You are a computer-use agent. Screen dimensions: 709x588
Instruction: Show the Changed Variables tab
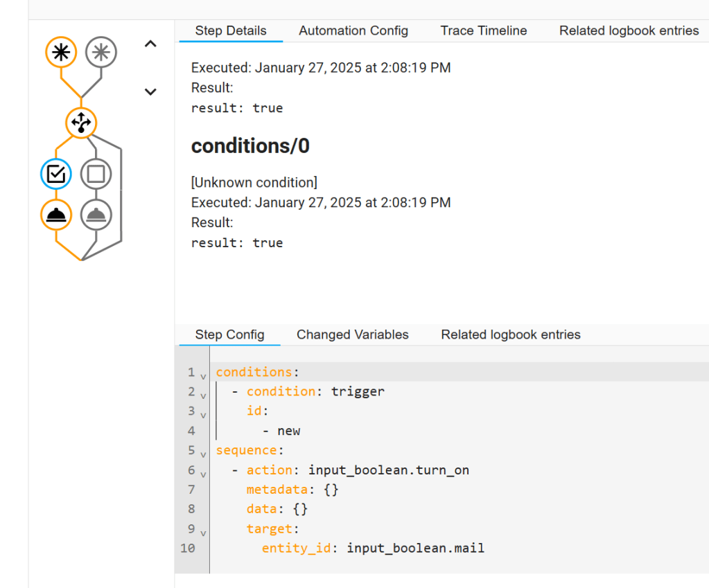(x=353, y=335)
